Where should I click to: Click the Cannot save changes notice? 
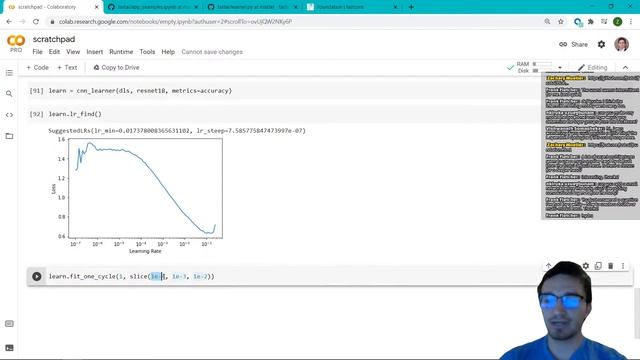pyautogui.click(x=212, y=52)
